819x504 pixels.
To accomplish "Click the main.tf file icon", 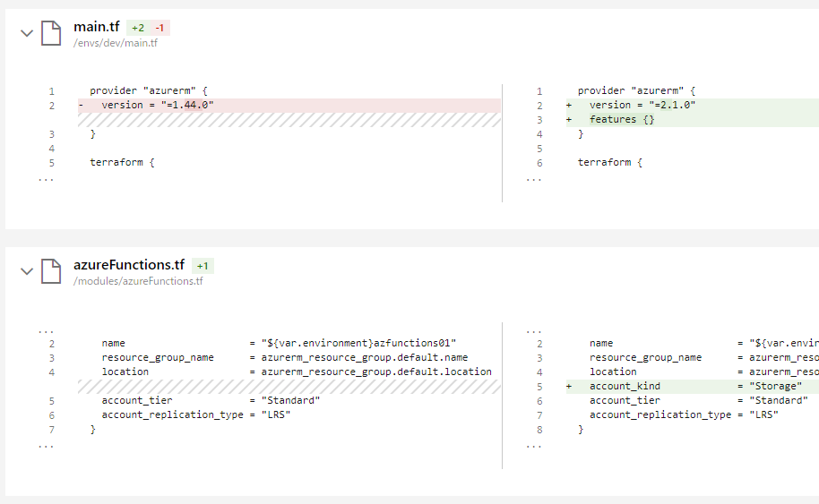I will tap(51, 33).
